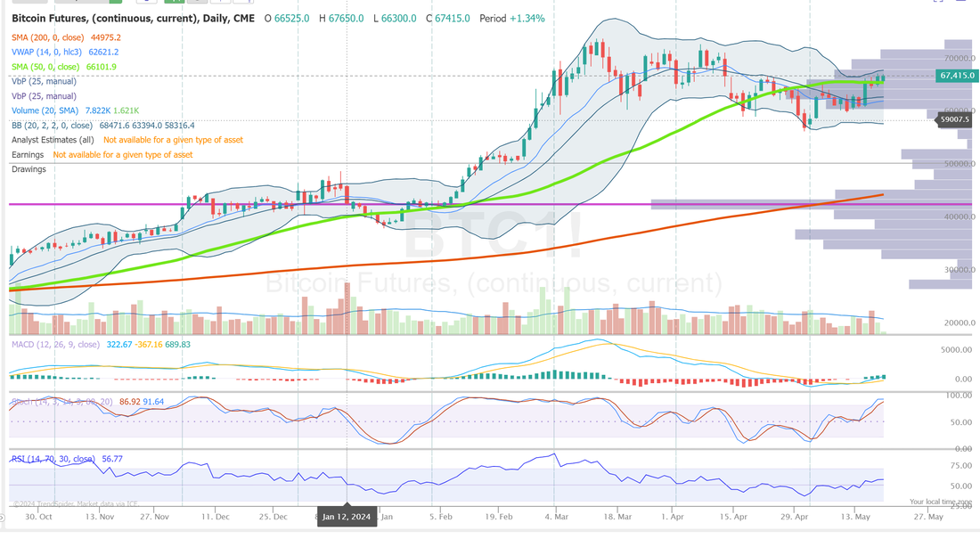Viewport: 980px width, 539px height.
Task: Click the volume value 7.822K
Action: pyautogui.click(x=98, y=110)
